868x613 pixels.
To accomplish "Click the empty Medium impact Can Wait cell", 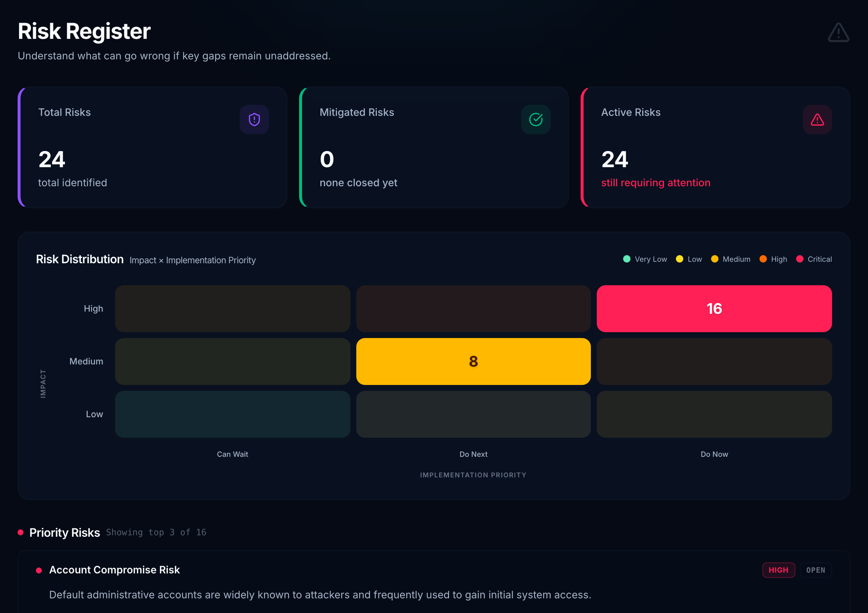I will tap(232, 361).
